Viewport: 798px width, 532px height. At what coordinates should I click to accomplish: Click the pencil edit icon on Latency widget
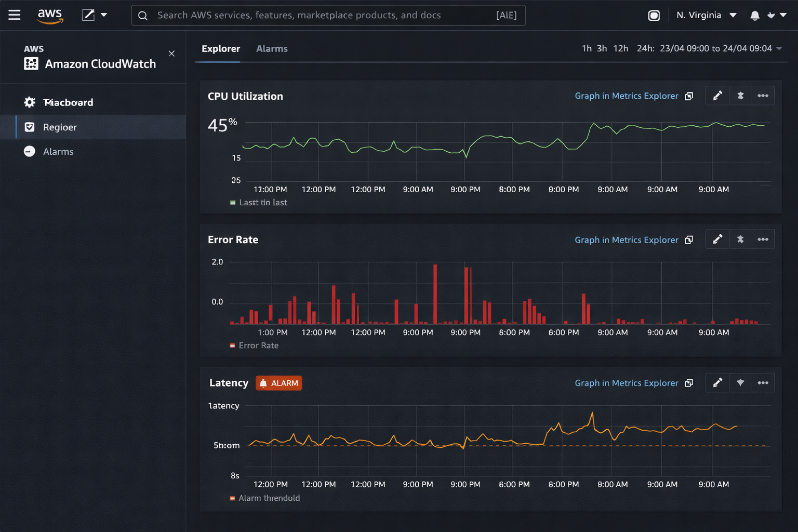(717, 383)
